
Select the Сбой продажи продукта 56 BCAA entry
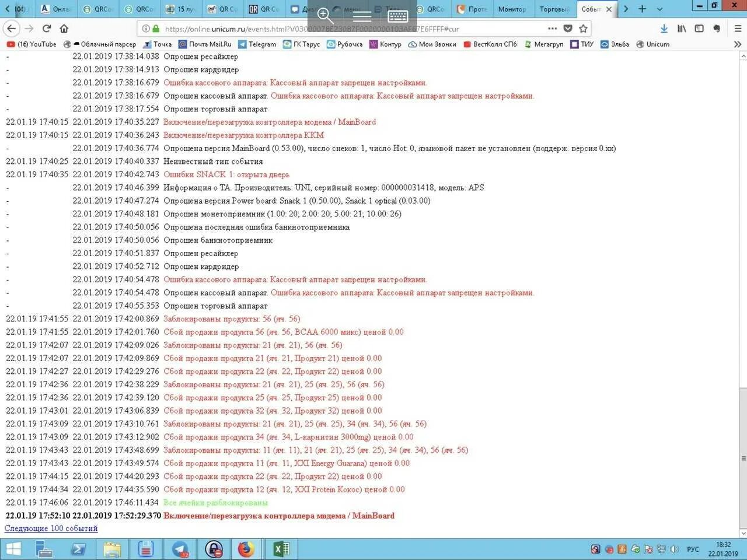coord(284,332)
